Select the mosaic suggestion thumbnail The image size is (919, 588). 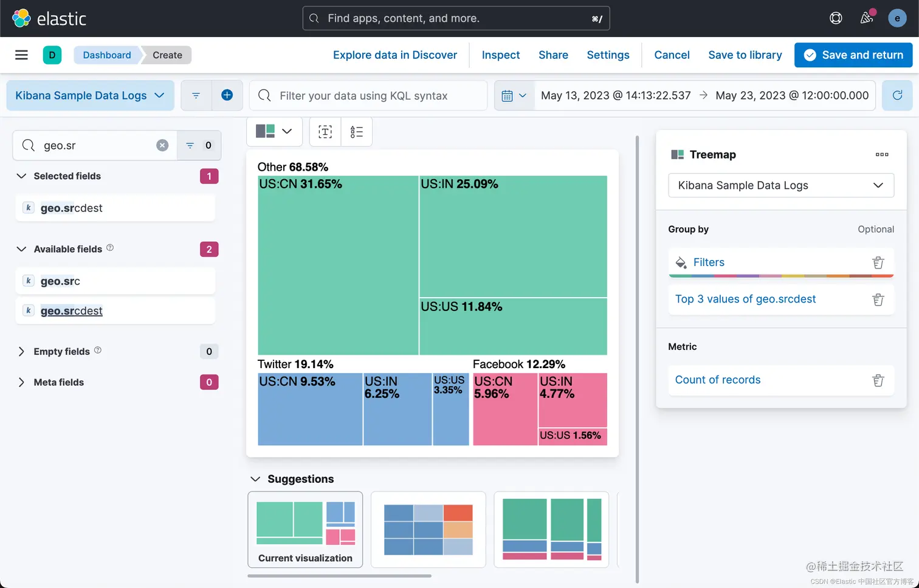(429, 530)
